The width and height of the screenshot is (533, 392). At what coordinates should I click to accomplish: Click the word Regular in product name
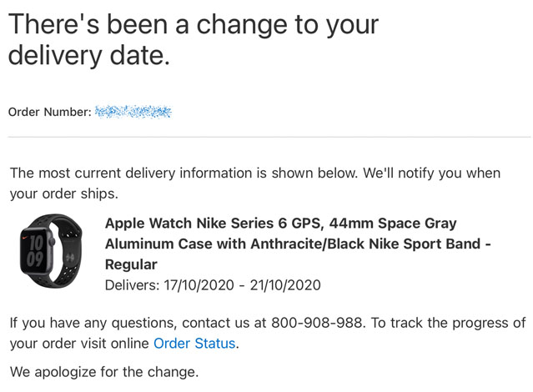[x=131, y=264]
